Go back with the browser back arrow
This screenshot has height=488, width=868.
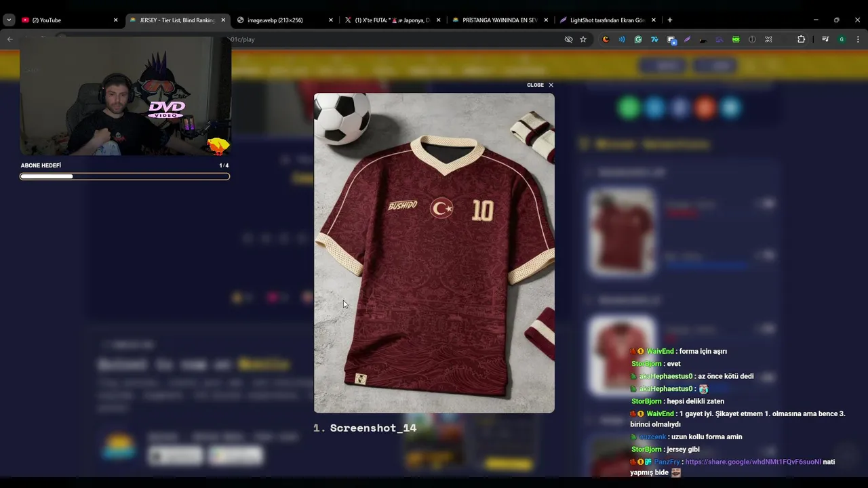[9, 39]
